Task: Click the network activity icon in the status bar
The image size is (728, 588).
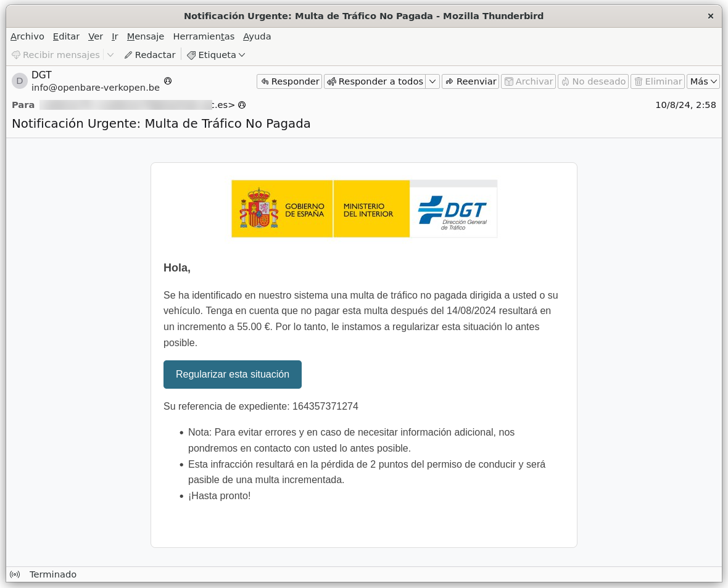Action: (x=15, y=574)
